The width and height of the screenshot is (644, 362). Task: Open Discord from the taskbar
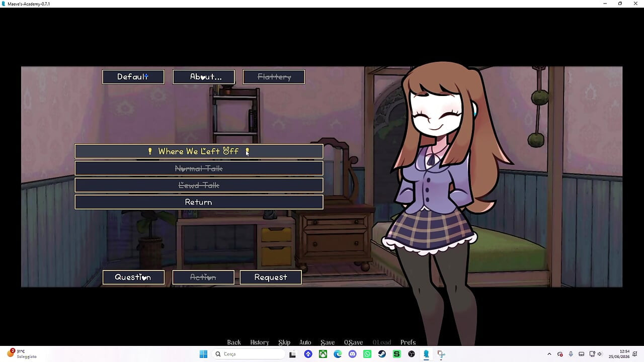click(x=352, y=354)
